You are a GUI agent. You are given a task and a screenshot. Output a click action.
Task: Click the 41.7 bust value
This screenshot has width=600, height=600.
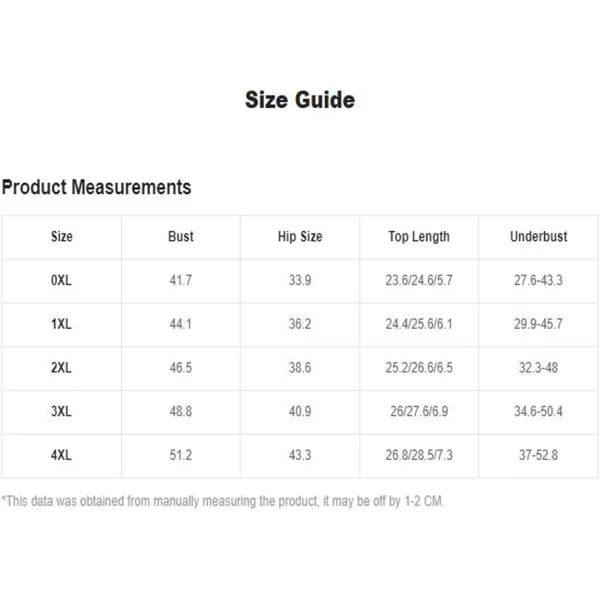[x=181, y=280]
